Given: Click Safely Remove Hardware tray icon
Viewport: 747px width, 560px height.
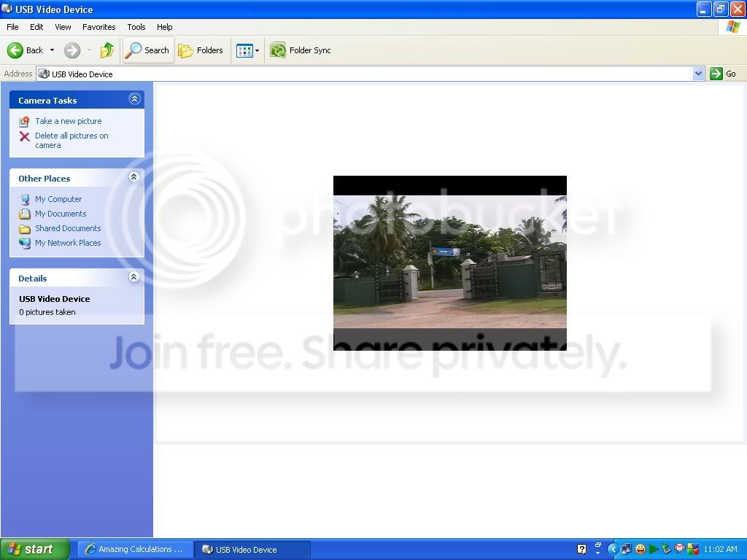Looking at the screenshot, I should (667, 549).
